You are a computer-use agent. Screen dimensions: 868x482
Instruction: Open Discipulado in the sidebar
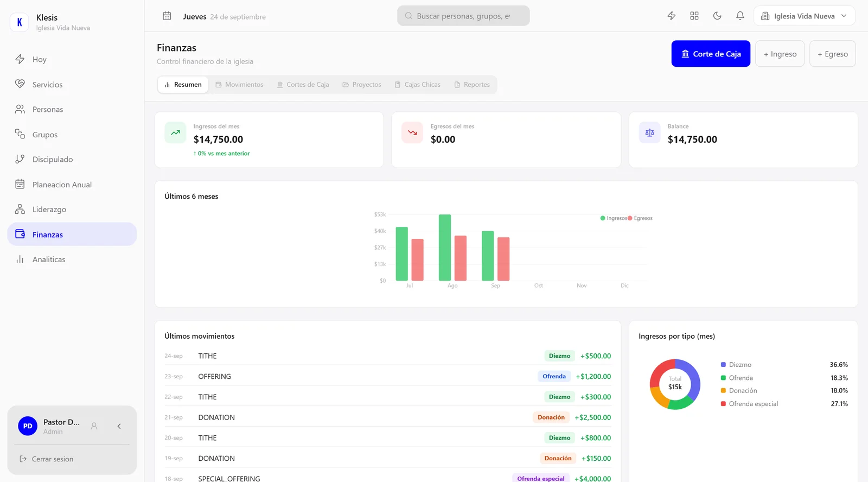pos(72,159)
